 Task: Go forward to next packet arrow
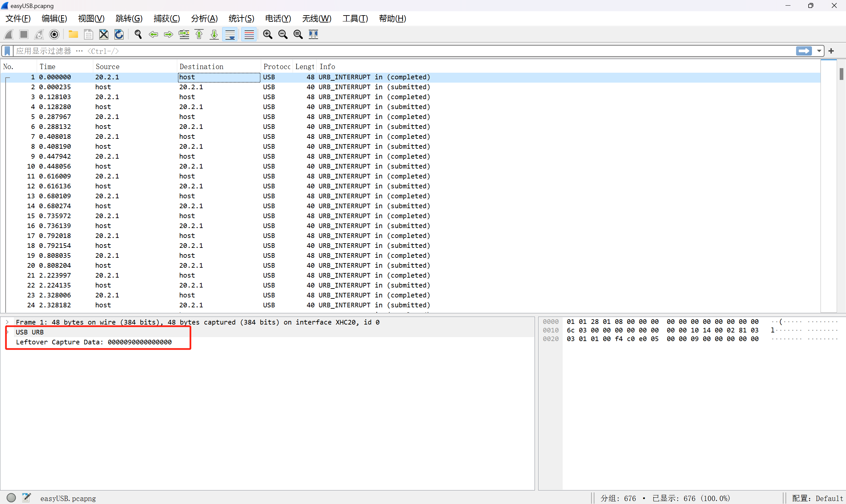[x=169, y=34]
